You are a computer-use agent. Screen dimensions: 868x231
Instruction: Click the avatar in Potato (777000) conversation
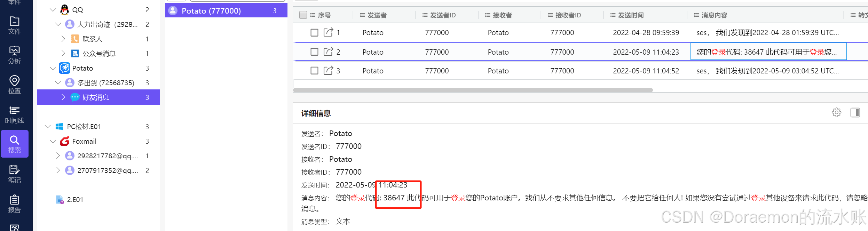pyautogui.click(x=173, y=11)
